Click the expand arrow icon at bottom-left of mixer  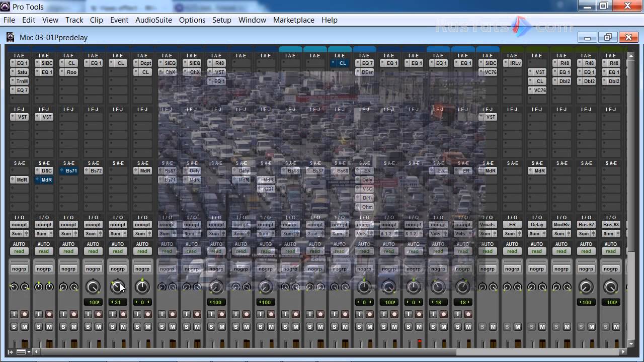(x=11, y=352)
